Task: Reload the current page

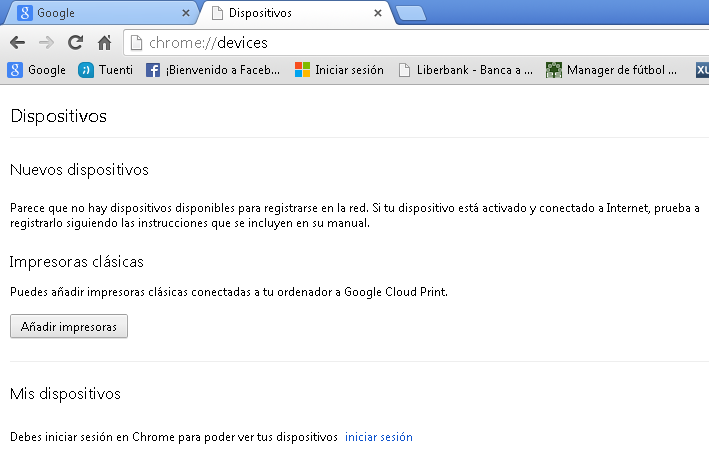Action: pyautogui.click(x=75, y=43)
